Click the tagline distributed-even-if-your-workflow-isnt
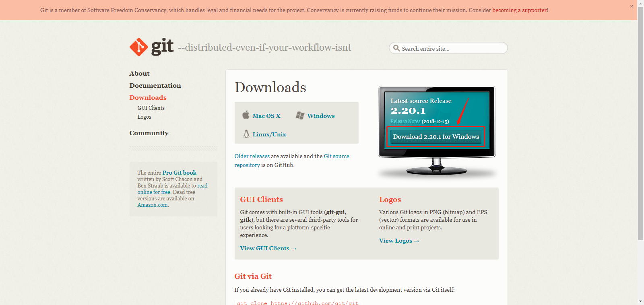Screen dimensions: 644x305 tap(264, 47)
